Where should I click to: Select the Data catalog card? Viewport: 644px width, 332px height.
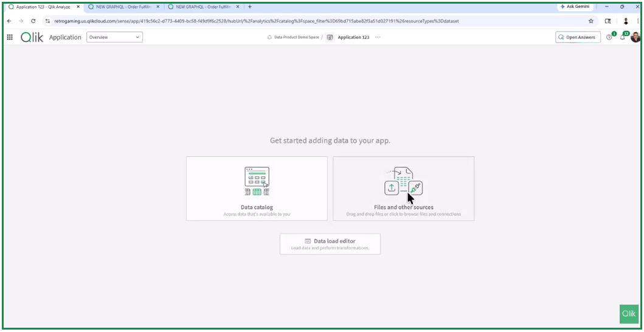click(x=257, y=188)
